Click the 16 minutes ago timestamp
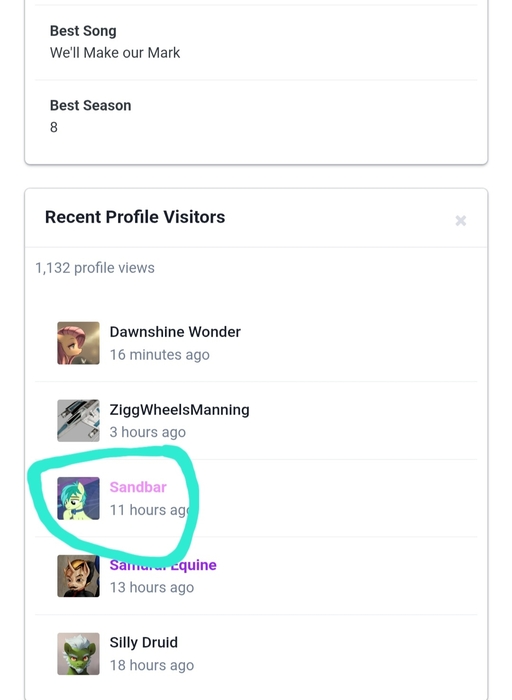This screenshot has height=700, width=512. [x=159, y=354]
